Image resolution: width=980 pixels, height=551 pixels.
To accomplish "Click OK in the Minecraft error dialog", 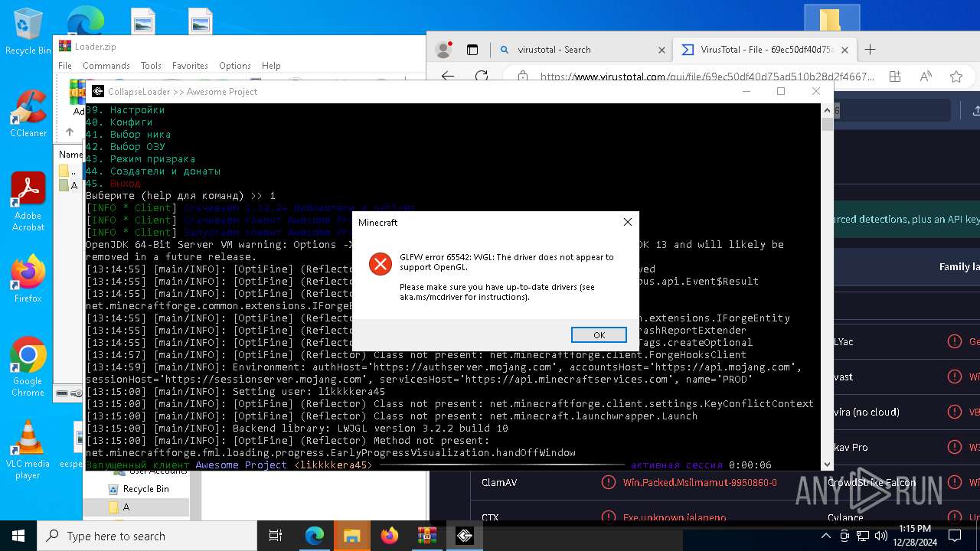I will (x=599, y=334).
